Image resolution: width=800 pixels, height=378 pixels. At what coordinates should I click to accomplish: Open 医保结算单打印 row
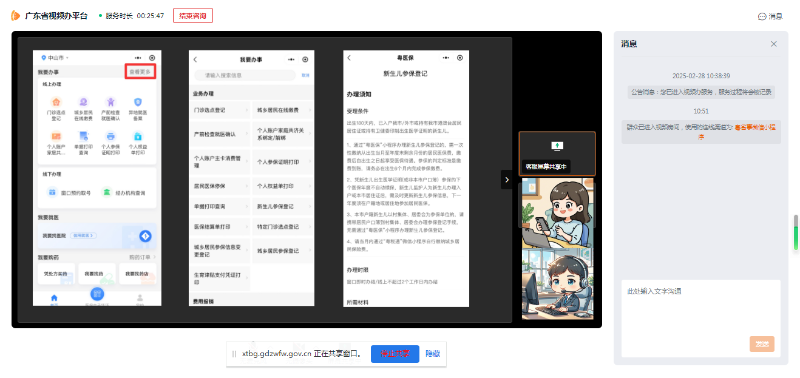(219, 226)
